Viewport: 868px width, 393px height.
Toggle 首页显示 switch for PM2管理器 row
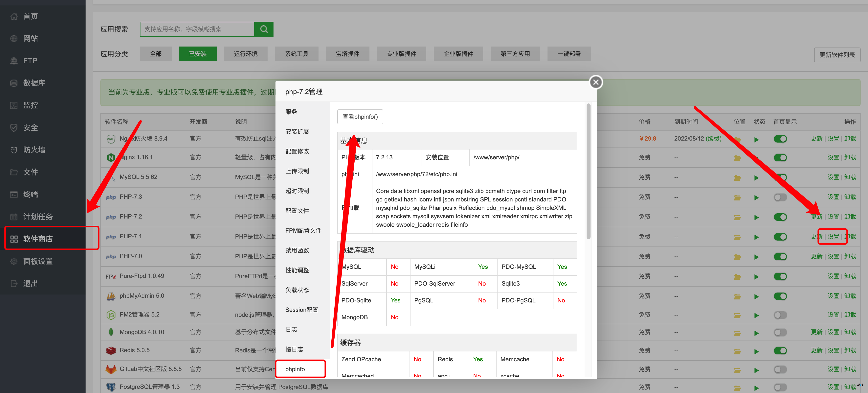point(780,315)
